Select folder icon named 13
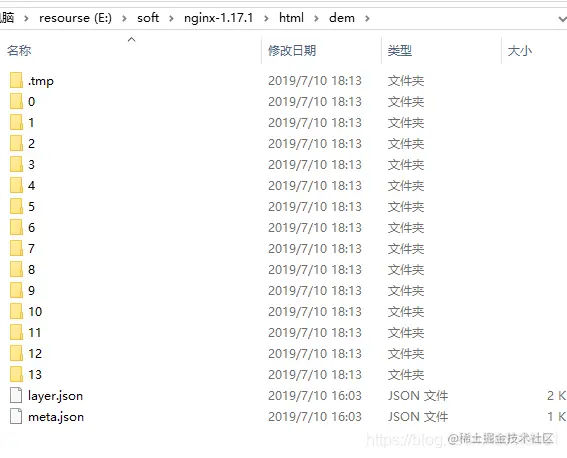Screen dimensions: 567x458 click(16, 374)
